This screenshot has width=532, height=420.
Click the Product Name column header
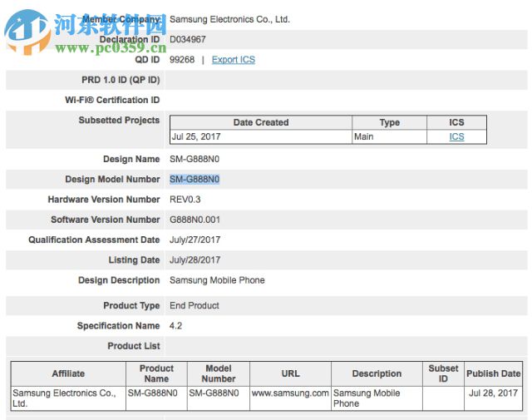pyautogui.click(x=156, y=373)
